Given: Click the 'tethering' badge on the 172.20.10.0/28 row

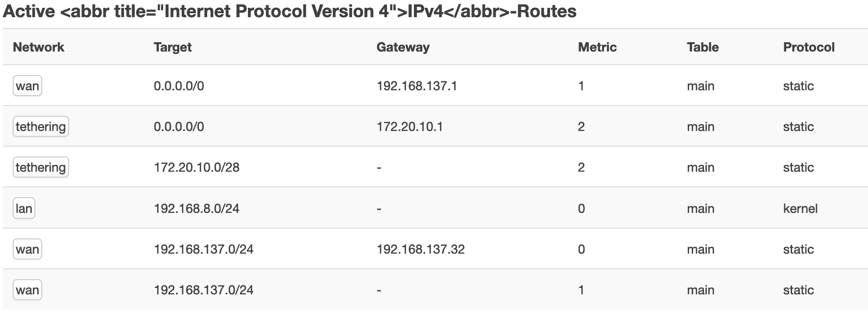Looking at the screenshot, I should (x=40, y=167).
